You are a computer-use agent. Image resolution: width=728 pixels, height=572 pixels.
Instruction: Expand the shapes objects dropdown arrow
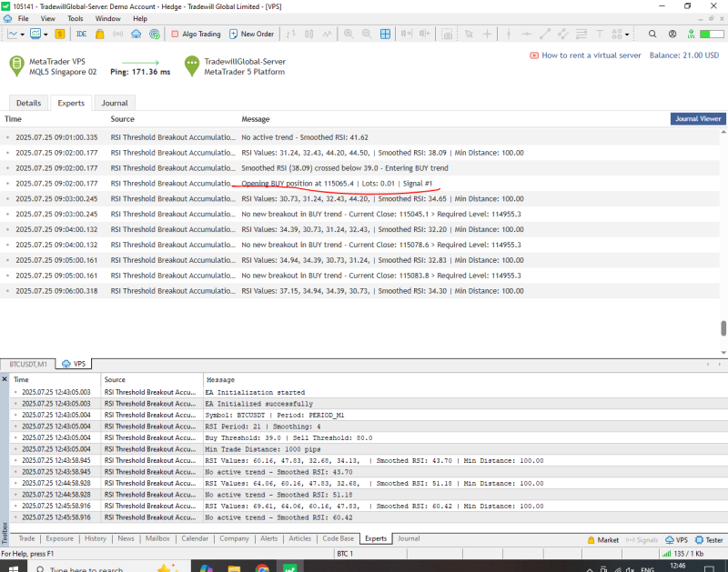point(627,35)
